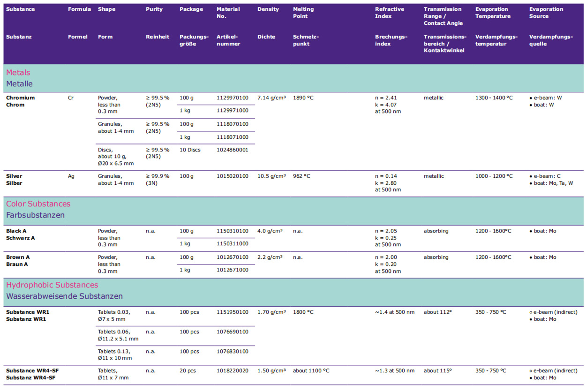Viewport: 586px width, 392px height.
Task: Click the Material No. column header
Action: (x=228, y=13)
